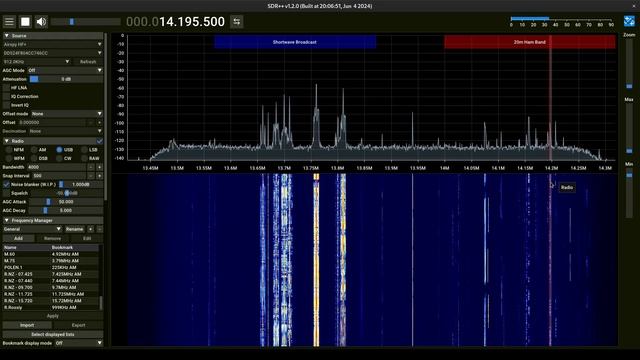Image resolution: width=640 pixels, height=360 pixels.
Task: Mute the audio via speaker icon
Action: point(41,22)
